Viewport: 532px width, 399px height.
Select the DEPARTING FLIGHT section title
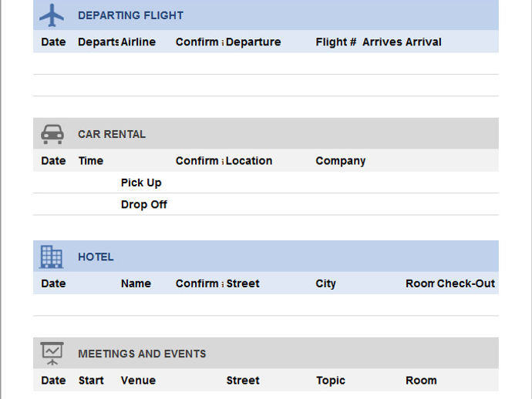coord(130,15)
